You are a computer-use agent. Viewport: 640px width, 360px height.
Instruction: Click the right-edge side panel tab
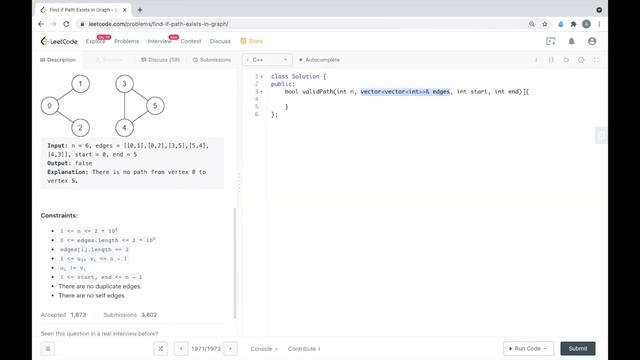600,135
